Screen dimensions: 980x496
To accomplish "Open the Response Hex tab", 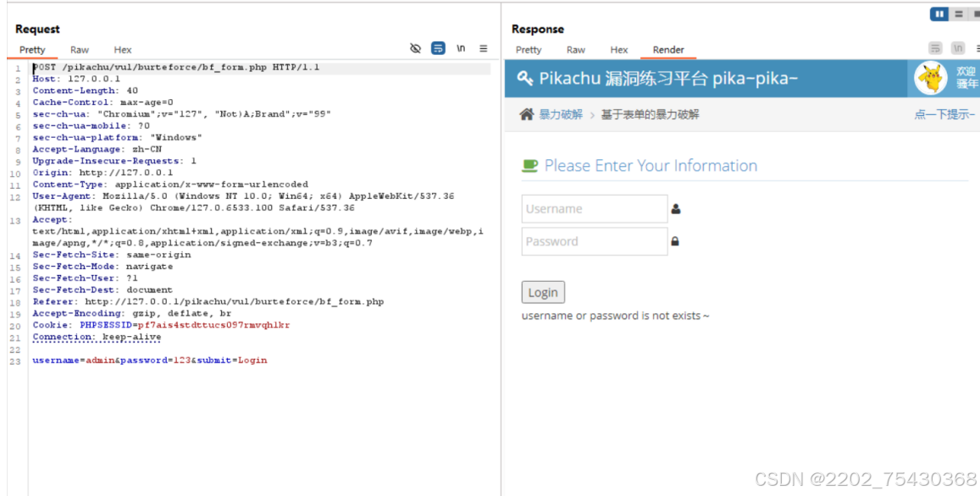I will click(x=619, y=50).
